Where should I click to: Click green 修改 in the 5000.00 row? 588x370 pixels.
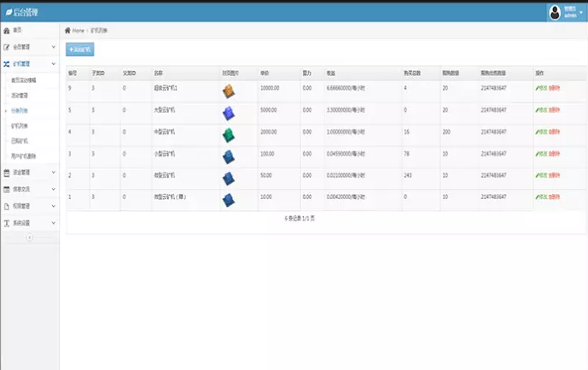(x=542, y=110)
